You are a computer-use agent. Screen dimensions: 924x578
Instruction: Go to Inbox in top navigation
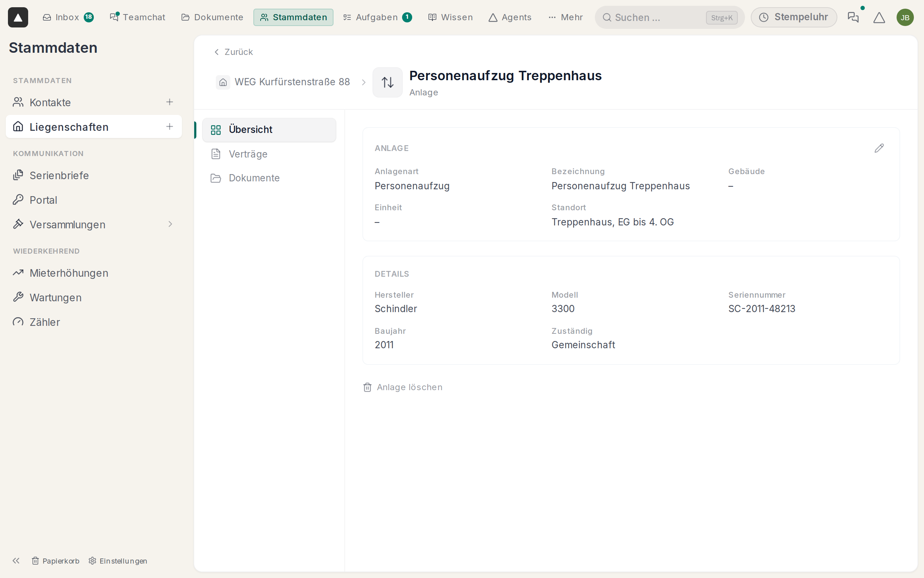coord(68,17)
